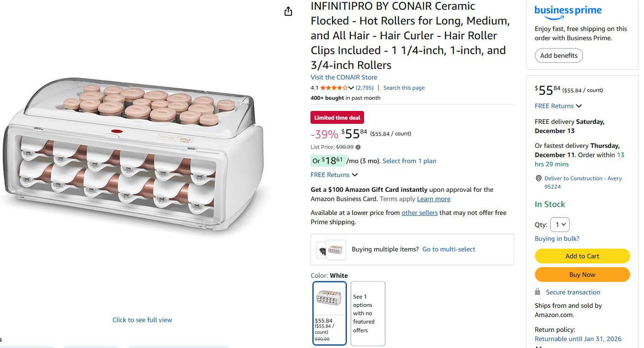Click the multi-select product thumbnails icon
Screen dimensions: 644x348
click(x=331, y=250)
